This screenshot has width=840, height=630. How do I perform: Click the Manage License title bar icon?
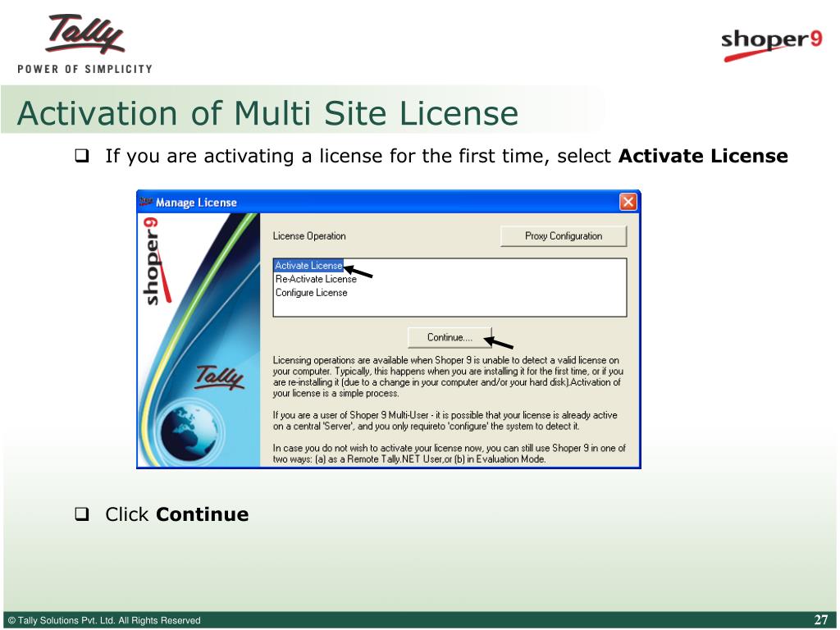point(146,202)
